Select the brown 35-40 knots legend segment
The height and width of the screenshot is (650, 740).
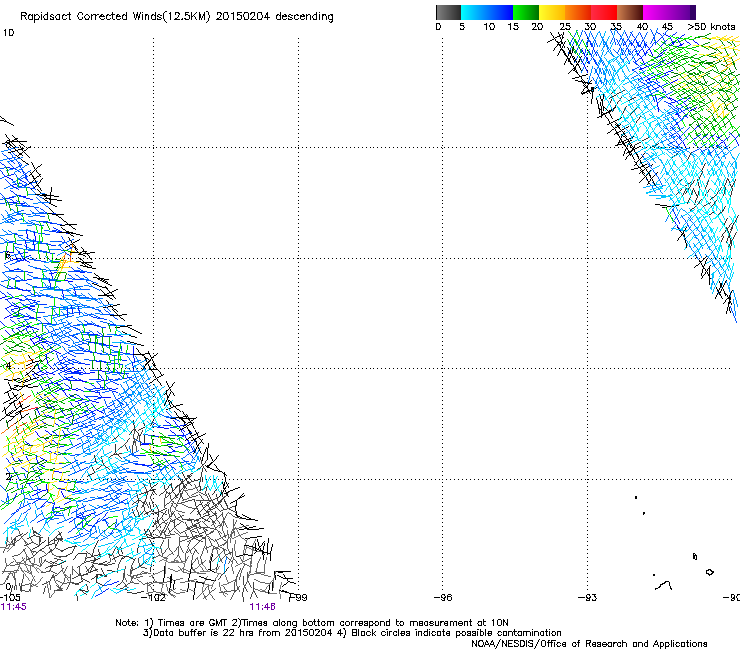[630, 12]
